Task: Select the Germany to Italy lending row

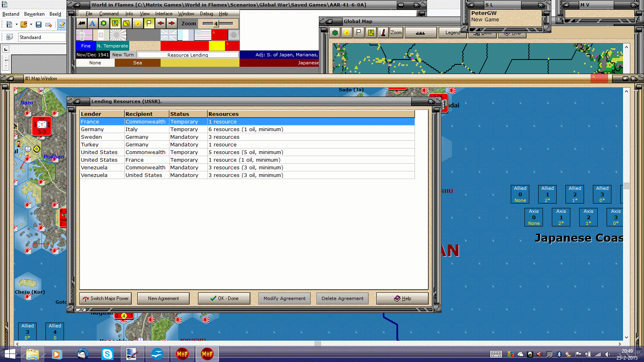Action: pos(247,130)
